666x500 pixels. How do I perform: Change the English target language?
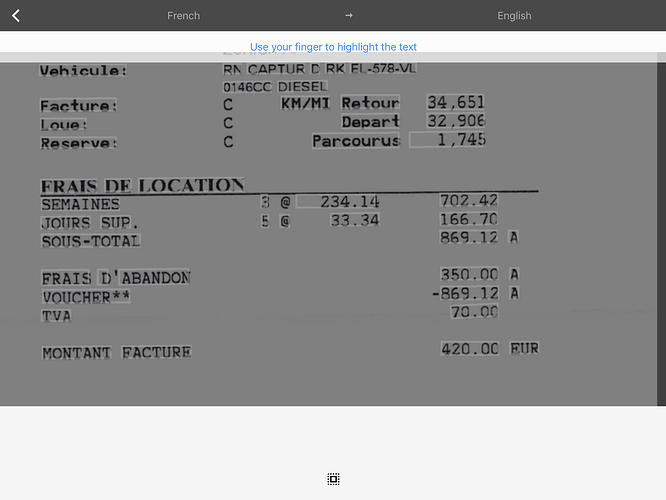click(514, 16)
